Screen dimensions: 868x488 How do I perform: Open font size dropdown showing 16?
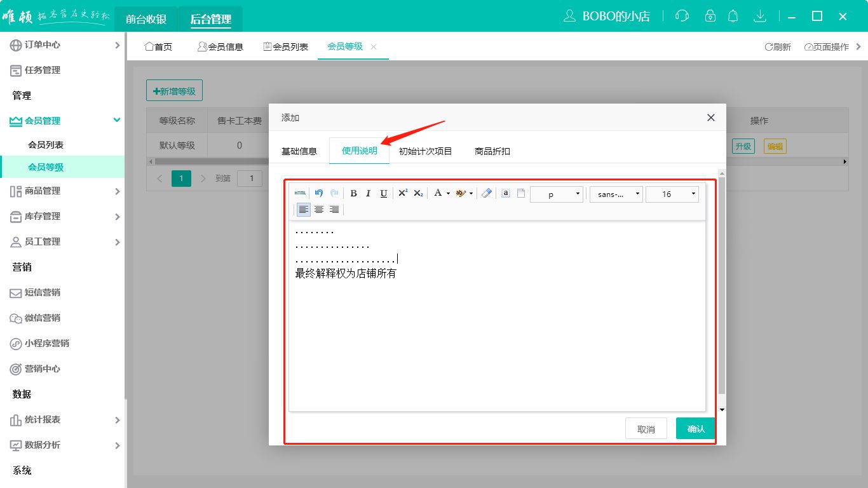click(672, 194)
